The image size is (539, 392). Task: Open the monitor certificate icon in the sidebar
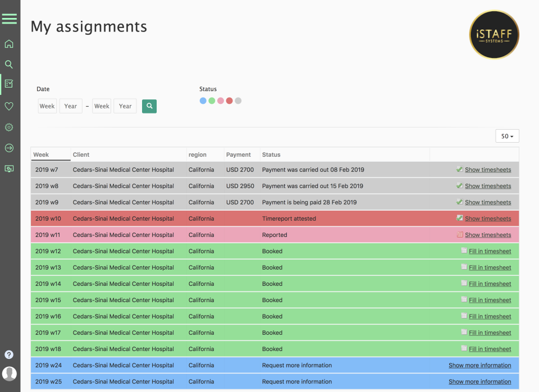click(x=9, y=168)
